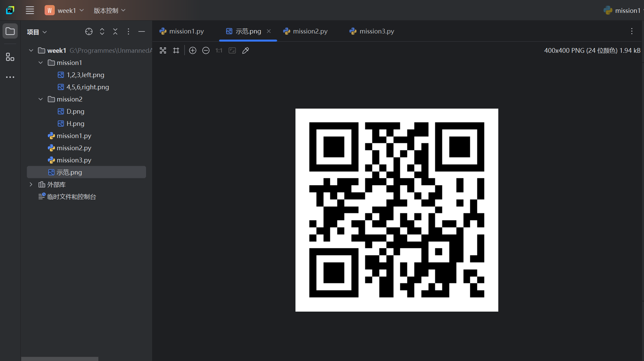Viewport: 644px width, 361px height.
Task: Collapse the mission1 folder
Action: (41, 63)
